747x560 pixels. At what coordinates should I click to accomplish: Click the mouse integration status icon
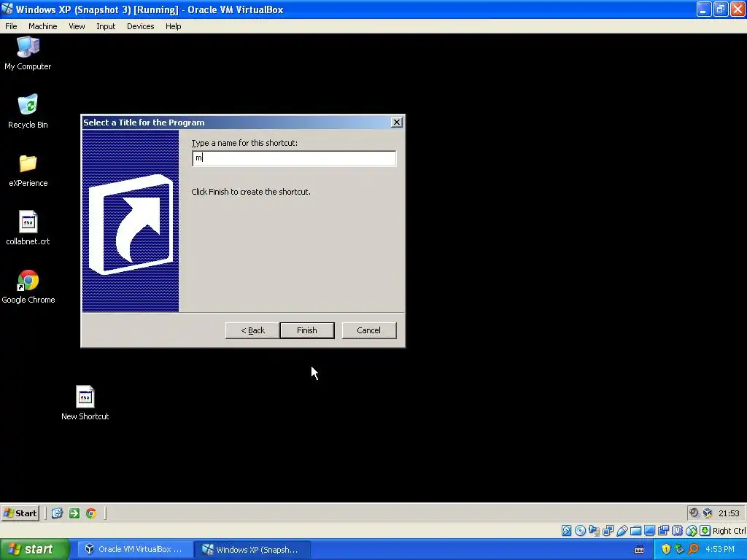tap(692, 531)
